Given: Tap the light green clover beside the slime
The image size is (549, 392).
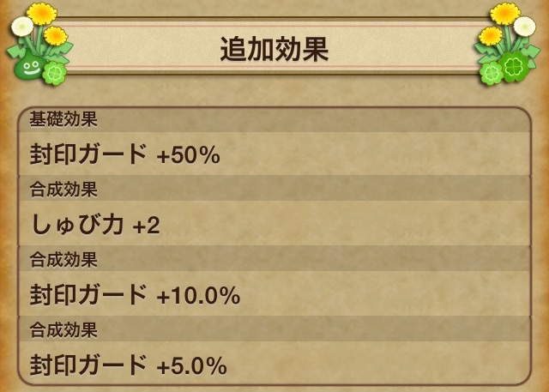Looking at the screenshot, I should click(55, 74).
